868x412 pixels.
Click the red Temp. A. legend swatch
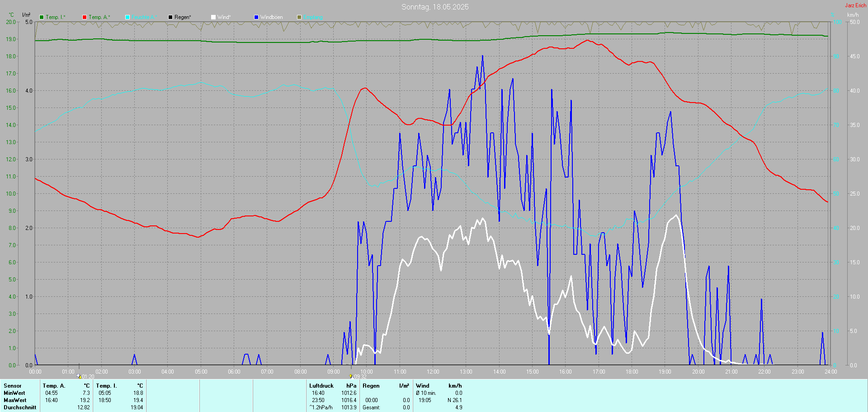point(85,17)
